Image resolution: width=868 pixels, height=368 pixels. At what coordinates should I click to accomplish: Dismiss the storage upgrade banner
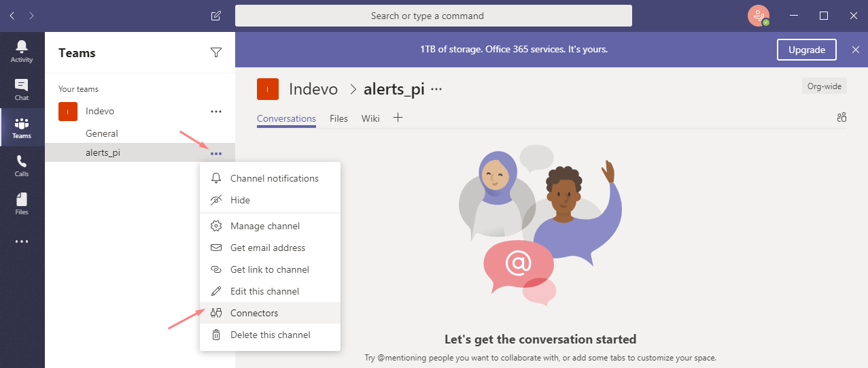(856, 50)
